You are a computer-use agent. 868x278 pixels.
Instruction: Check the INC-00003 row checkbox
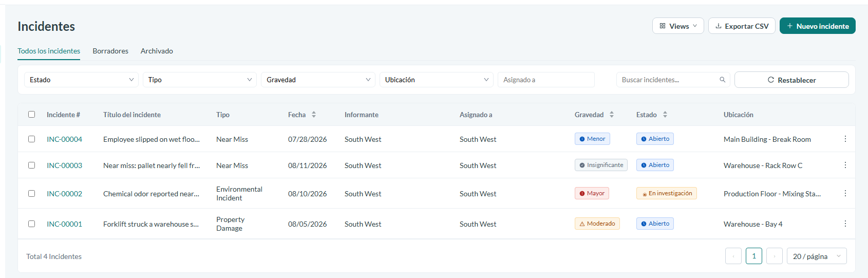(32, 165)
